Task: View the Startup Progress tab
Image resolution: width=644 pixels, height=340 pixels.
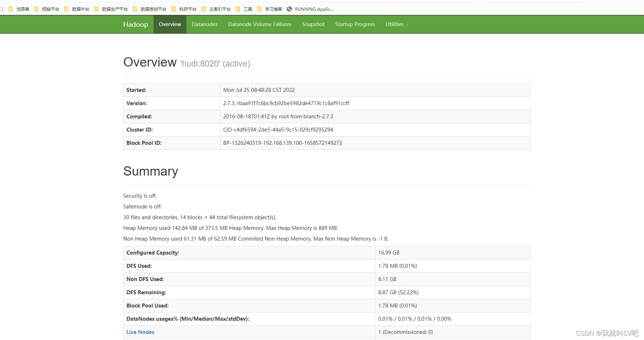Action: 355,24
